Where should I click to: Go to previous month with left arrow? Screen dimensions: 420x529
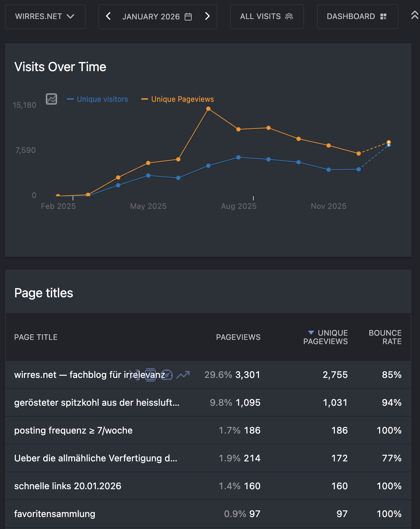[109, 16]
